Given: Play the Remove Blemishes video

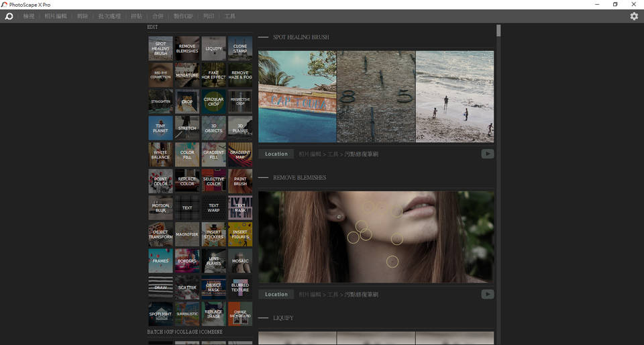Looking at the screenshot, I should click(x=488, y=294).
